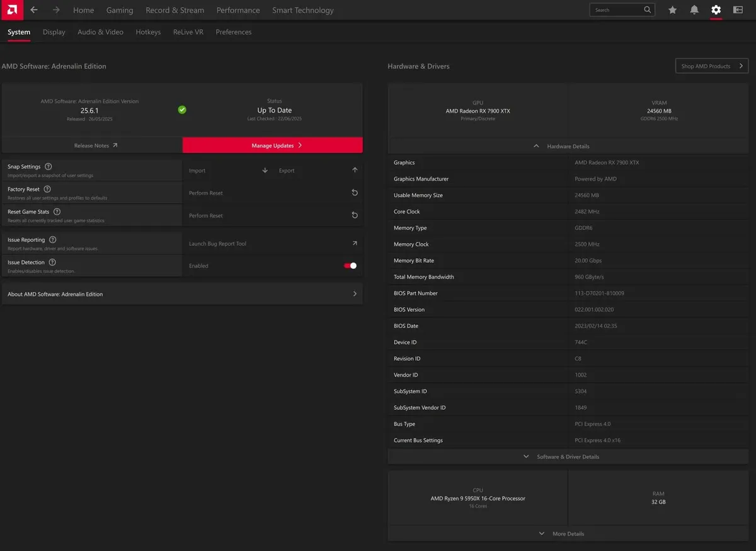
Task: Click the BIOS Part Number value 113-D70201-810009
Action: 599,293
